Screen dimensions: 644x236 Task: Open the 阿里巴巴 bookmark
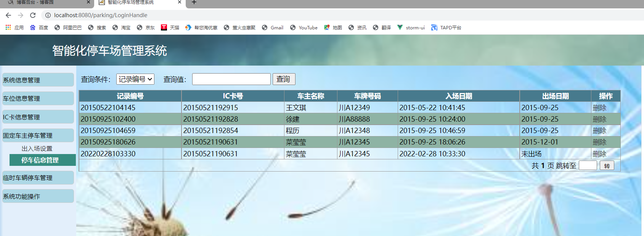point(68,27)
